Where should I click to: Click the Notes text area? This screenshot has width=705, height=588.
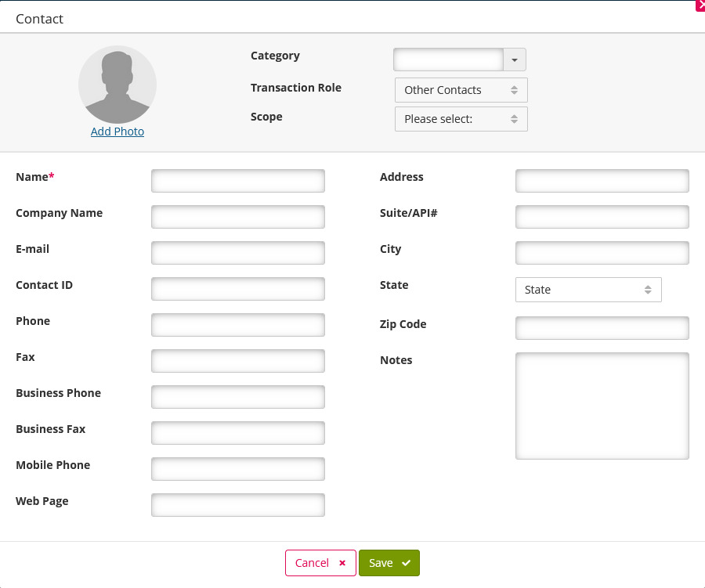coord(602,405)
